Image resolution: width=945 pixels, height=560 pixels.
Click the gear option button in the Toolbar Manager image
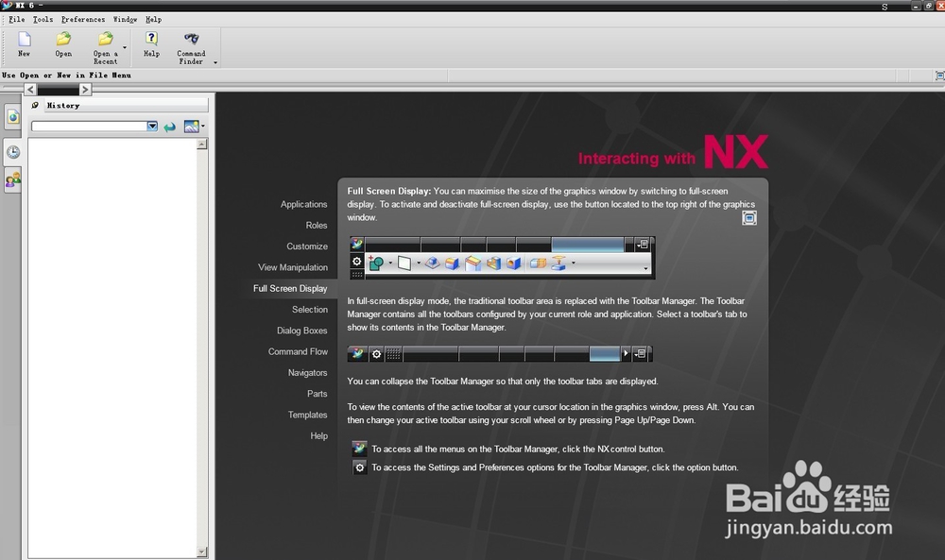[357, 262]
